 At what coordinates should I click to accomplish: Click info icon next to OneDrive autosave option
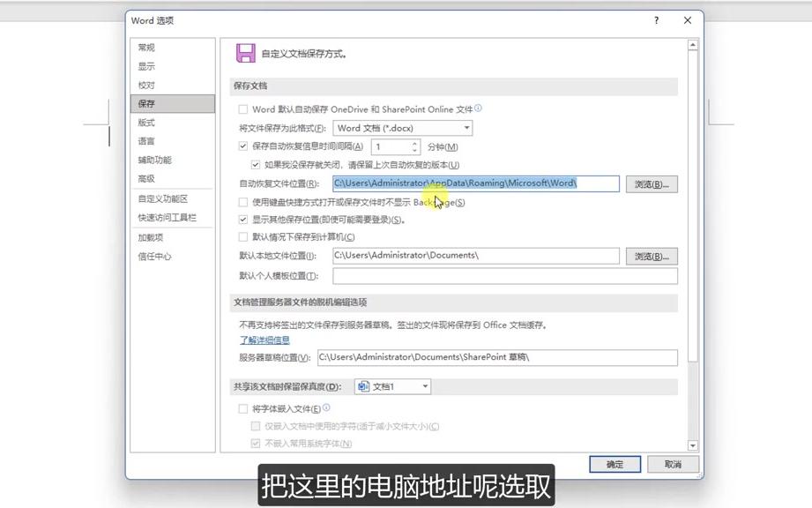(x=478, y=108)
